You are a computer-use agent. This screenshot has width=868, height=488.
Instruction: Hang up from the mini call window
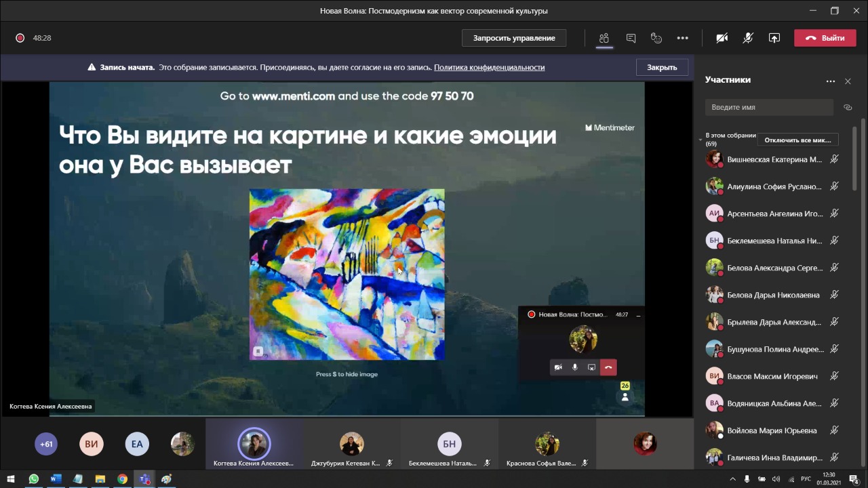[608, 367]
